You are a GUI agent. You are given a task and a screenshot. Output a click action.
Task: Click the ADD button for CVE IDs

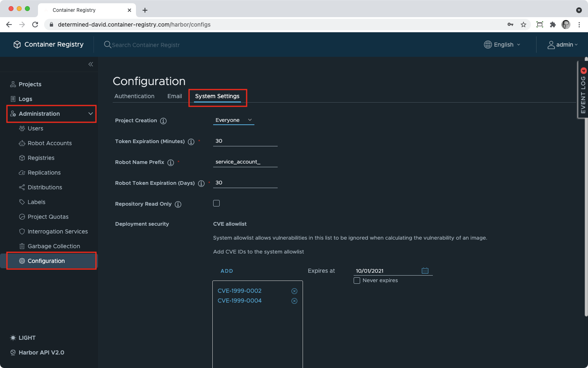pos(227,271)
